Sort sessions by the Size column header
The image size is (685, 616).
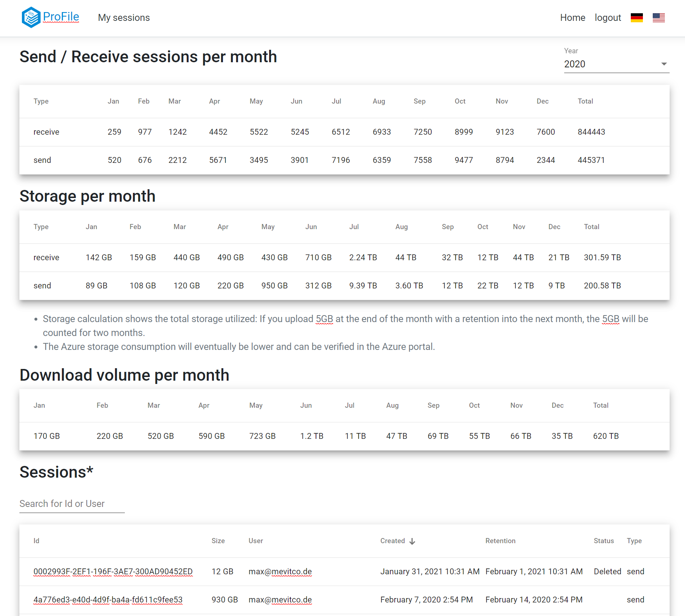pyautogui.click(x=218, y=541)
